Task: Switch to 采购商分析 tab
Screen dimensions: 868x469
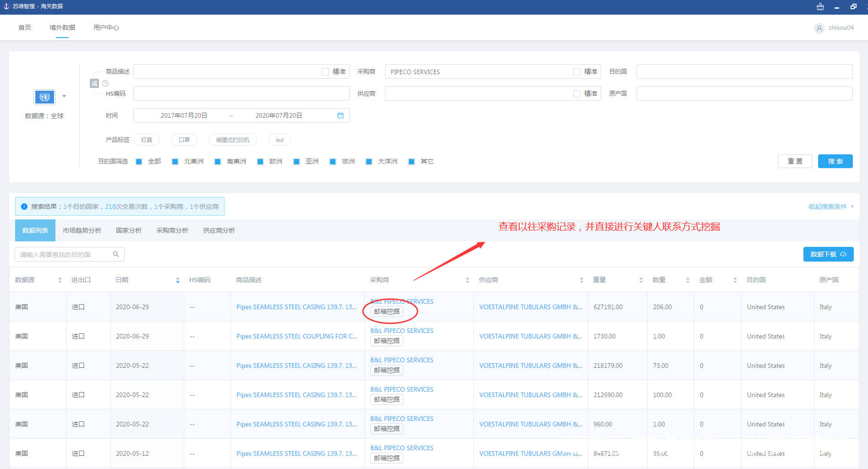Action: (172, 230)
